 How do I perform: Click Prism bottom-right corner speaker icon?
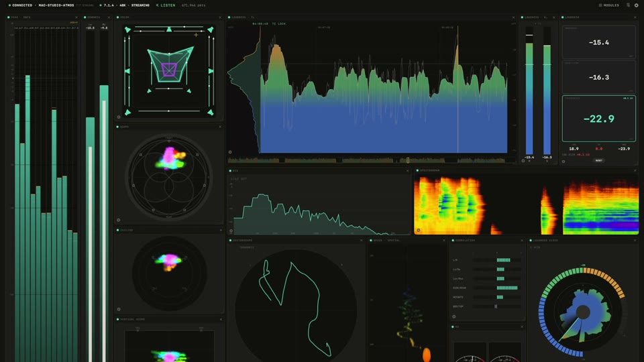click(211, 112)
